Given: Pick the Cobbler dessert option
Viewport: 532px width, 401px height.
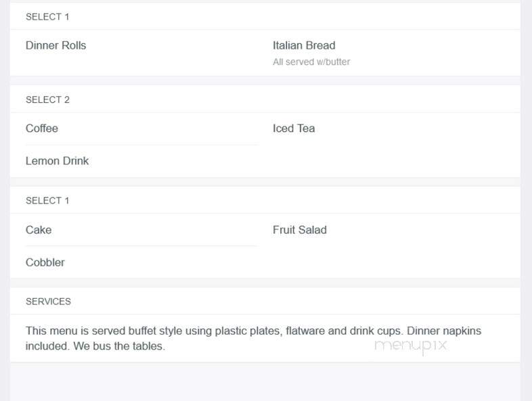Looking at the screenshot, I should [x=45, y=262].
